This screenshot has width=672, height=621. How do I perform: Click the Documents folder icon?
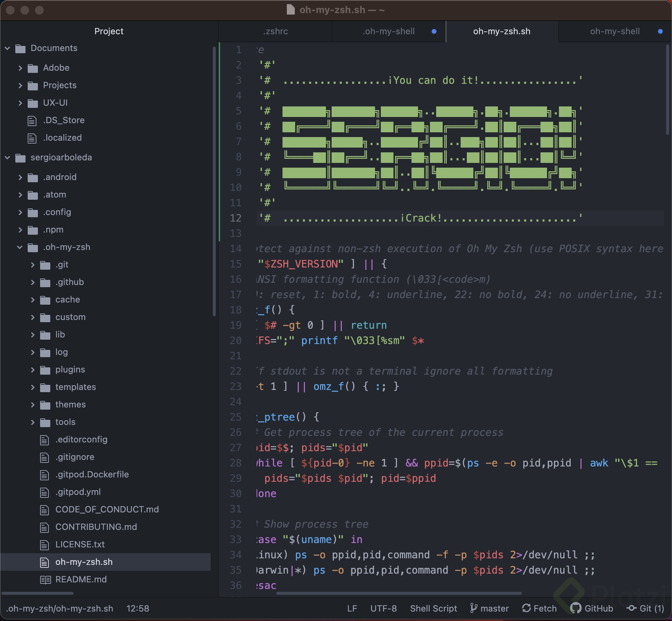click(20, 48)
